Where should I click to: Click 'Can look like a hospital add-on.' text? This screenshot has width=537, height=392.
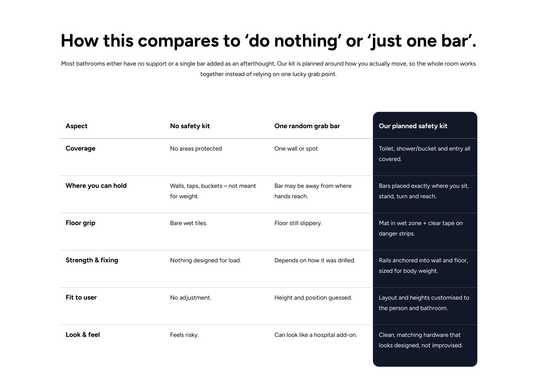click(316, 335)
